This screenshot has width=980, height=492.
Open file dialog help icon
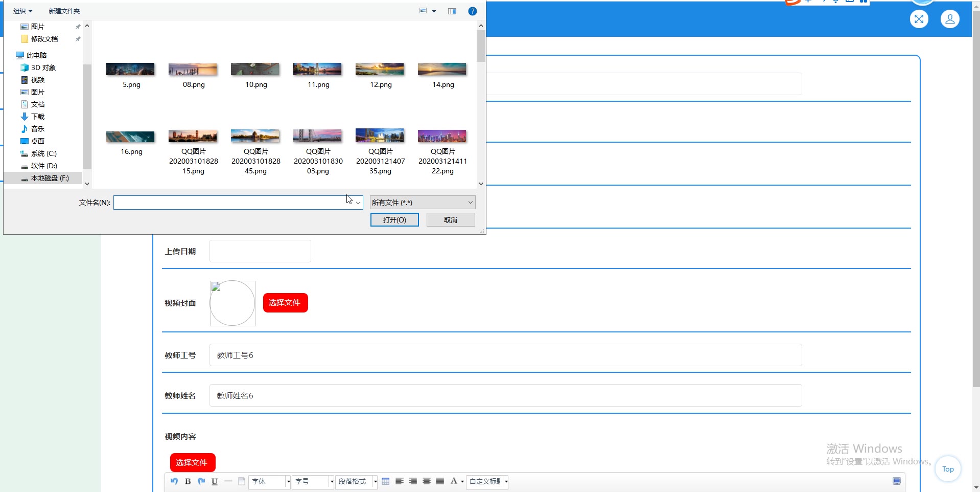coord(473,11)
